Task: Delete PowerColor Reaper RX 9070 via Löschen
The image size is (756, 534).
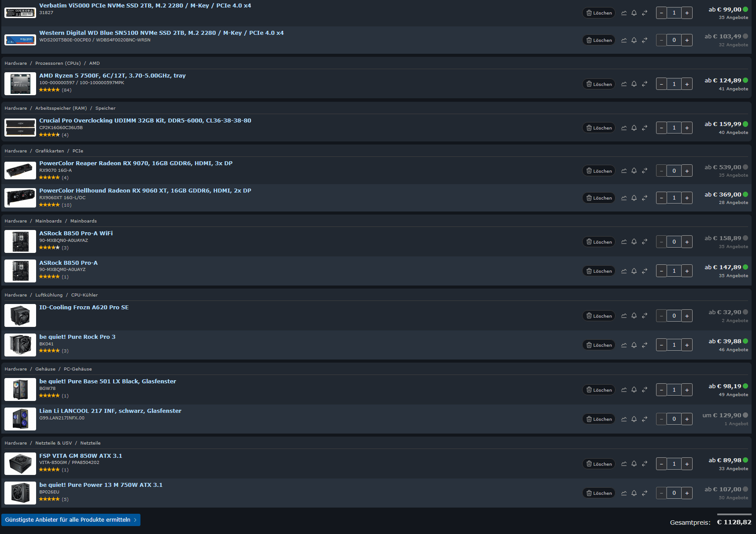Action: [x=599, y=171]
